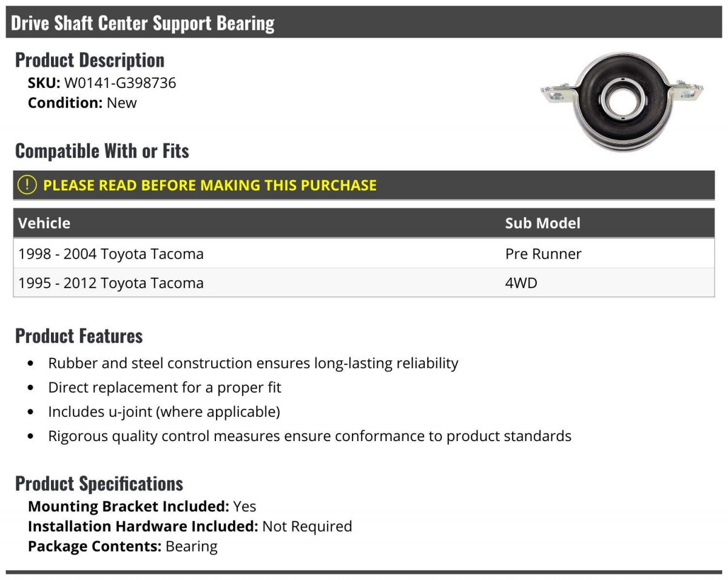This screenshot has height=580, width=728.
Task: Click the SKU number W0141-G398736
Action: click(120, 83)
